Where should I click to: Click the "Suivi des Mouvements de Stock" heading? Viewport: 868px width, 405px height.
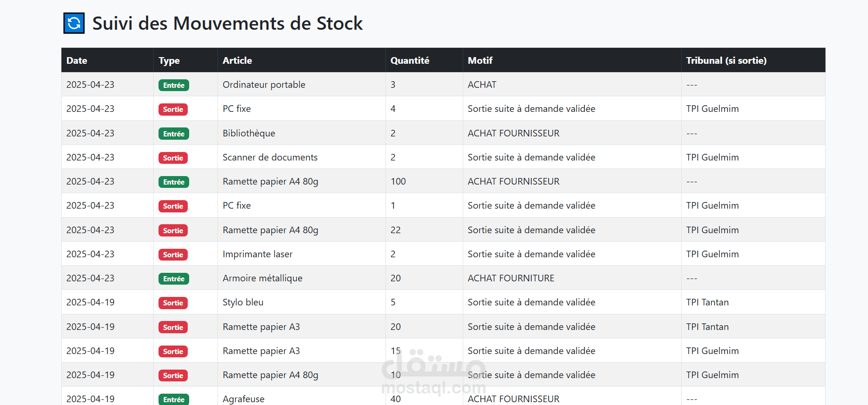(227, 23)
